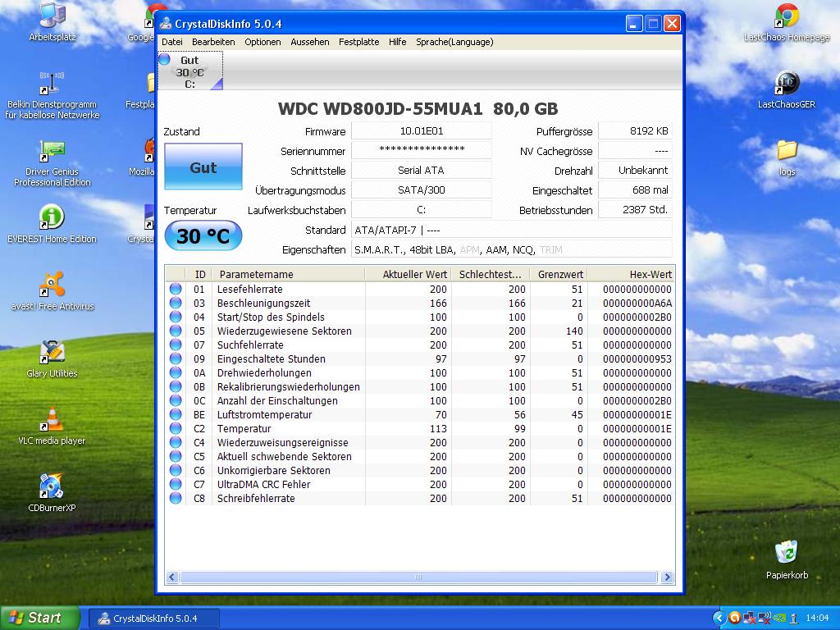Expand hidden system tray icons arrow
Viewport: 840px width, 630px height.
coord(719,618)
